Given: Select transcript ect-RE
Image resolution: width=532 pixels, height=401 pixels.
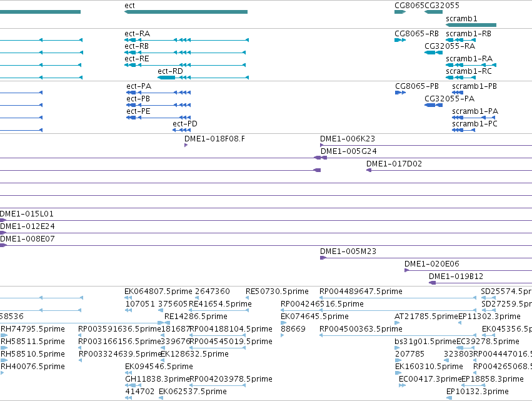Looking at the screenshot, I should [185, 65].
